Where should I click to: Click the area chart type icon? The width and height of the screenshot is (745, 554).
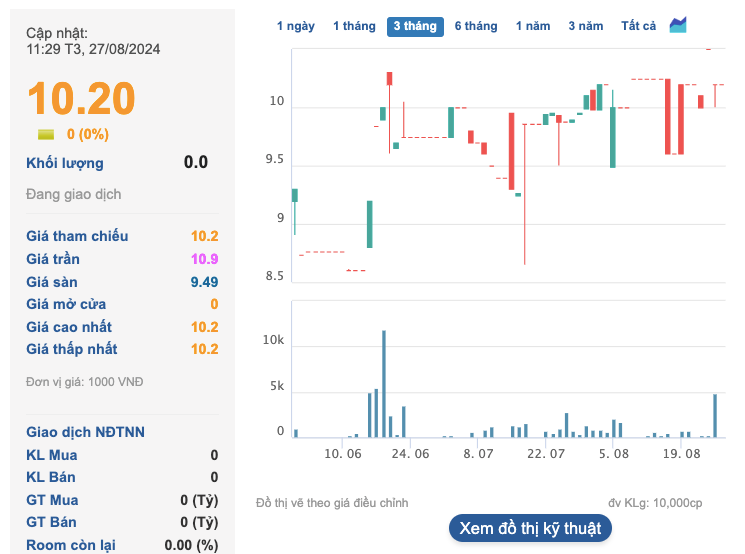tap(678, 25)
